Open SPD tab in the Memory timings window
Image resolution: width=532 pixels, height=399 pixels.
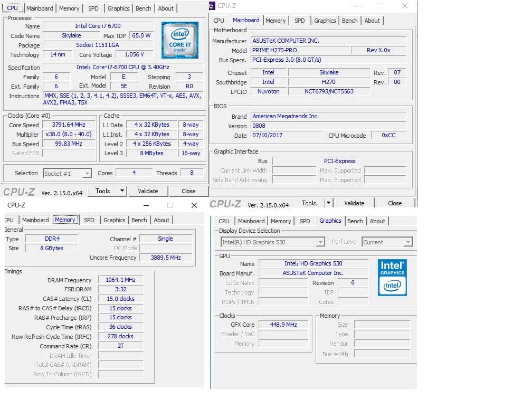[89, 220]
